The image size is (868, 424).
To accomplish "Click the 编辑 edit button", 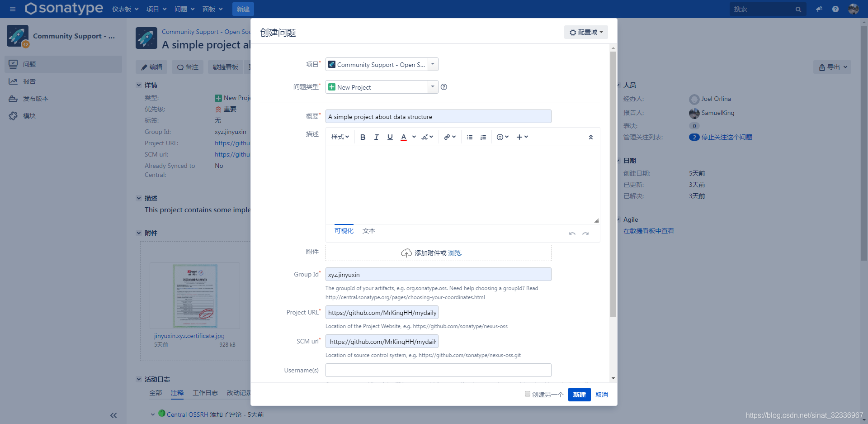I will click(151, 67).
